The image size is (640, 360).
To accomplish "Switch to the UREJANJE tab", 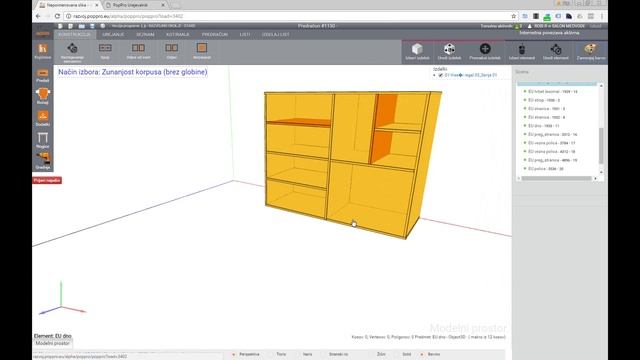I will coord(113,35).
